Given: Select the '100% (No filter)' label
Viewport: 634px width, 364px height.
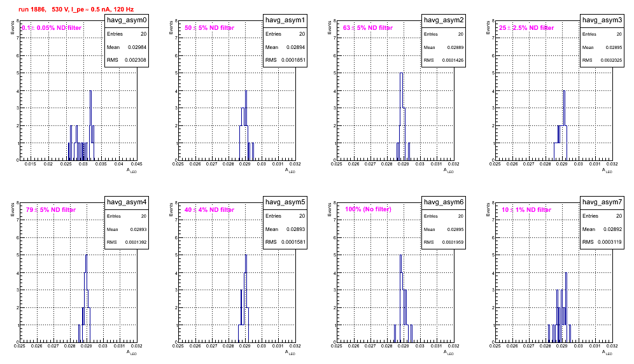Looking at the screenshot, I should pyautogui.click(x=369, y=209).
